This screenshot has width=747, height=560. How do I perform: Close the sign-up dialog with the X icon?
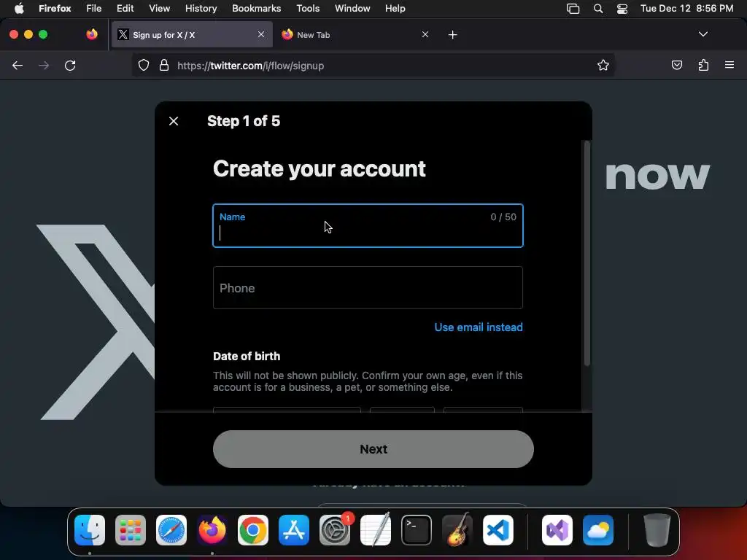[x=174, y=121]
